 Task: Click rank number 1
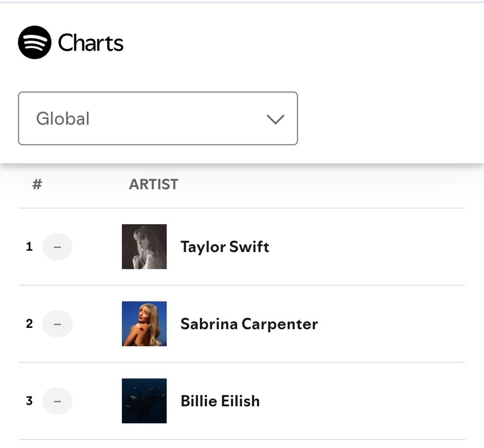tap(29, 247)
